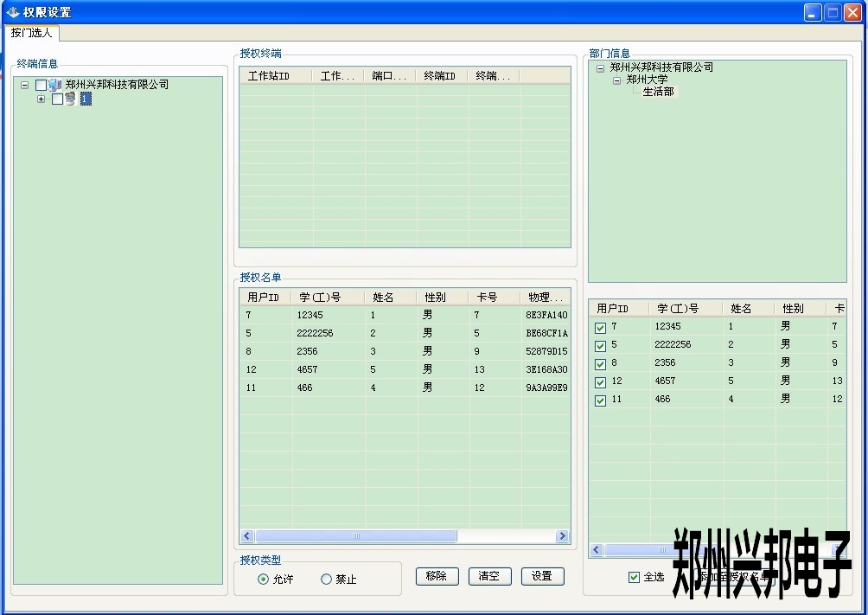Click the network computer icon beside 郑州兴邦科技有限公司
This screenshot has height=615, width=868.
(x=54, y=85)
